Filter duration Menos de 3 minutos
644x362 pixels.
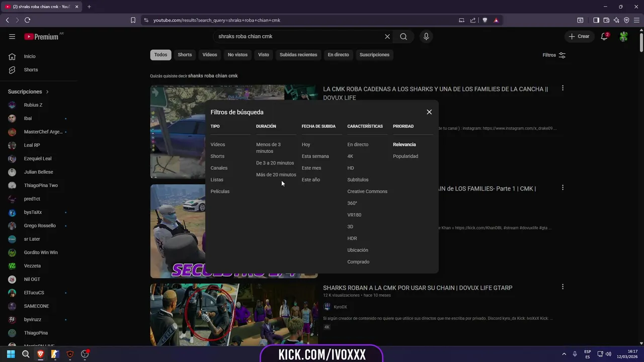[x=269, y=148]
